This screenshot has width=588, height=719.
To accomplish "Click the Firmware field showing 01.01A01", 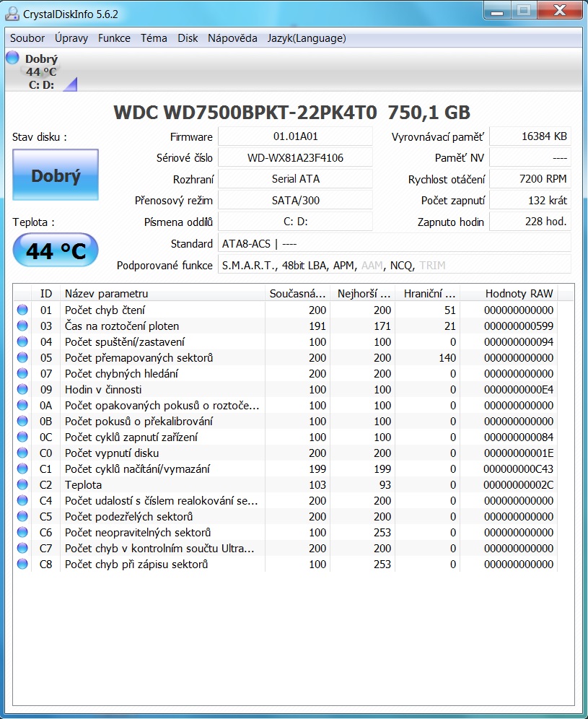I will [295, 136].
